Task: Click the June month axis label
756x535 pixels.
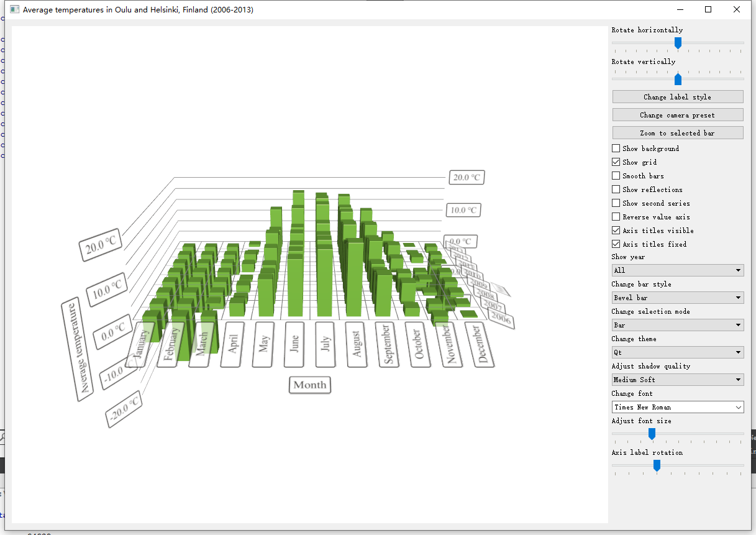Action: pos(295,344)
